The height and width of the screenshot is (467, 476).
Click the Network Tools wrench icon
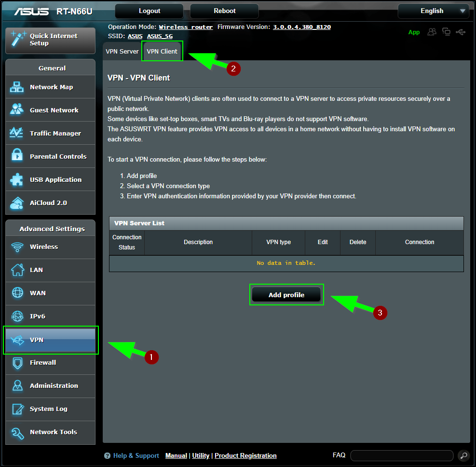18,433
